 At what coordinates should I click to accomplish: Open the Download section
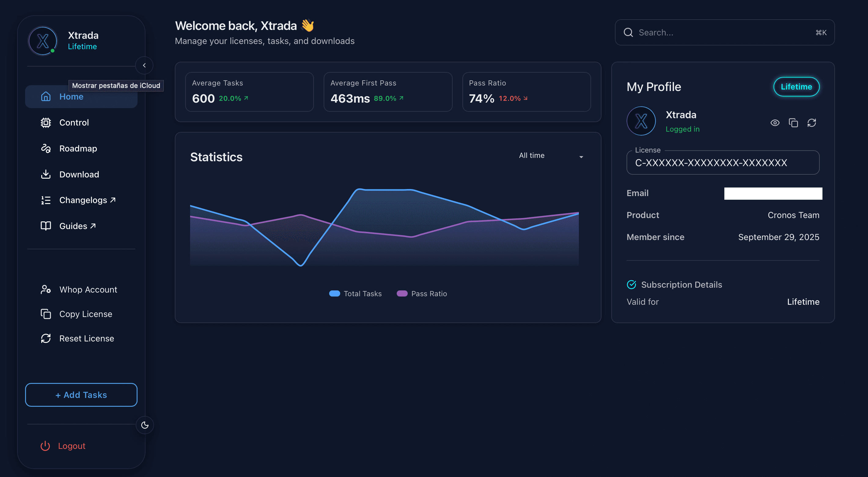[79, 174]
